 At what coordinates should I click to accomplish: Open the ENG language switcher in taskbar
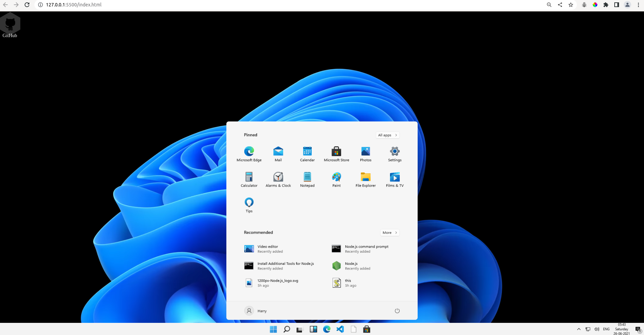coord(606,329)
